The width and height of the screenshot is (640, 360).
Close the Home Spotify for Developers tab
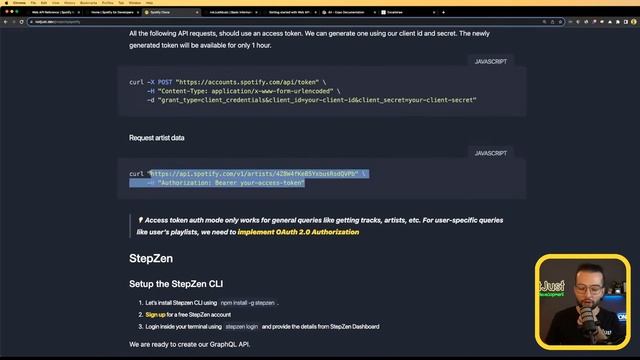138,12
